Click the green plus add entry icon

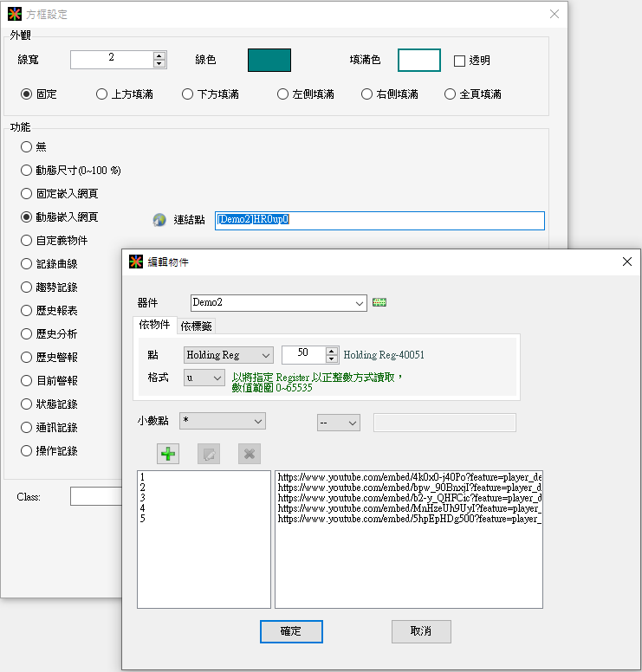tap(168, 454)
